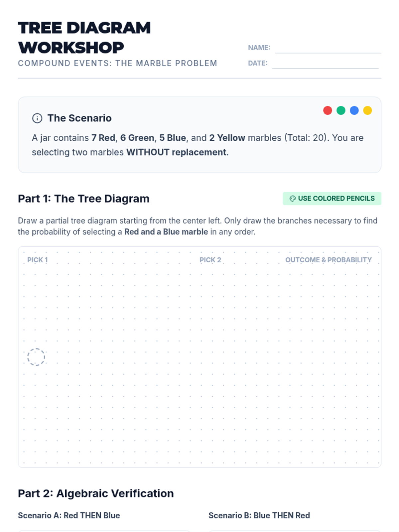Click the PICK 2 column label
The width and height of the screenshot is (399, 532).
click(210, 260)
